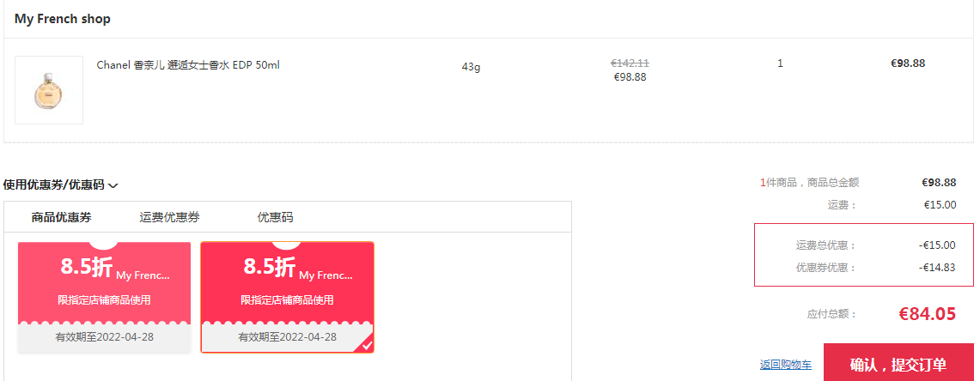Click the strikethrough €142.11 original price
The image size is (980, 381).
click(630, 63)
